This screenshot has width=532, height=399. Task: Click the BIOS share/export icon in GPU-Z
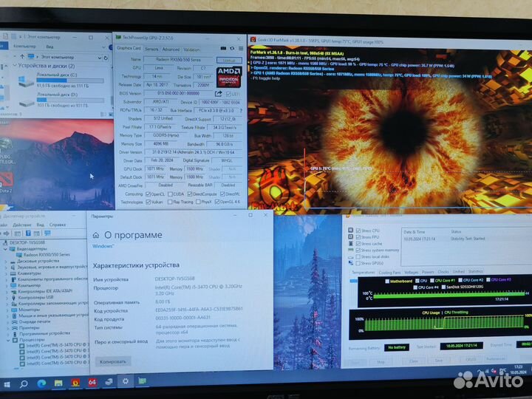[219, 93]
